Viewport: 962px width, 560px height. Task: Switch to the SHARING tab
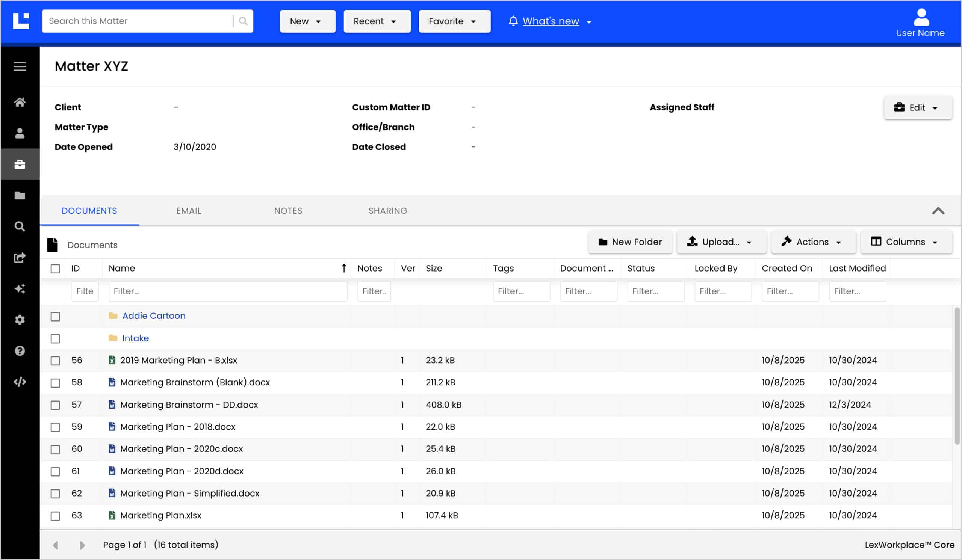[x=387, y=211]
